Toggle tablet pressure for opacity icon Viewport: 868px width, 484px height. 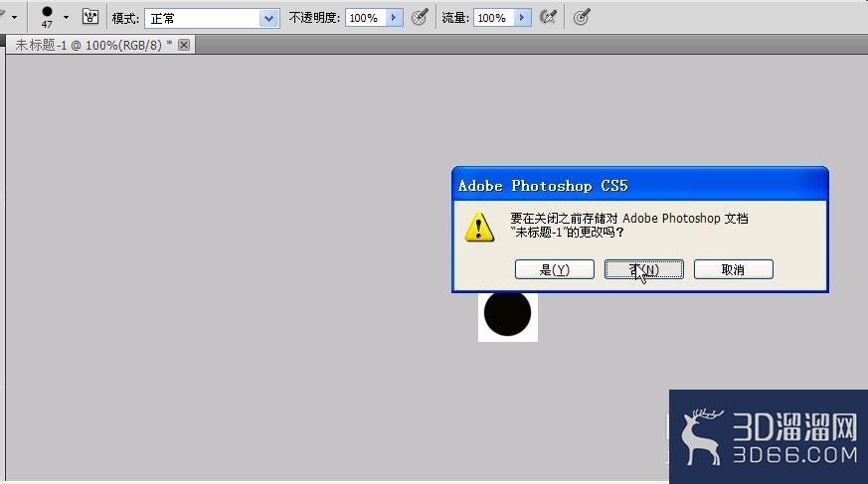click(420, 17)
